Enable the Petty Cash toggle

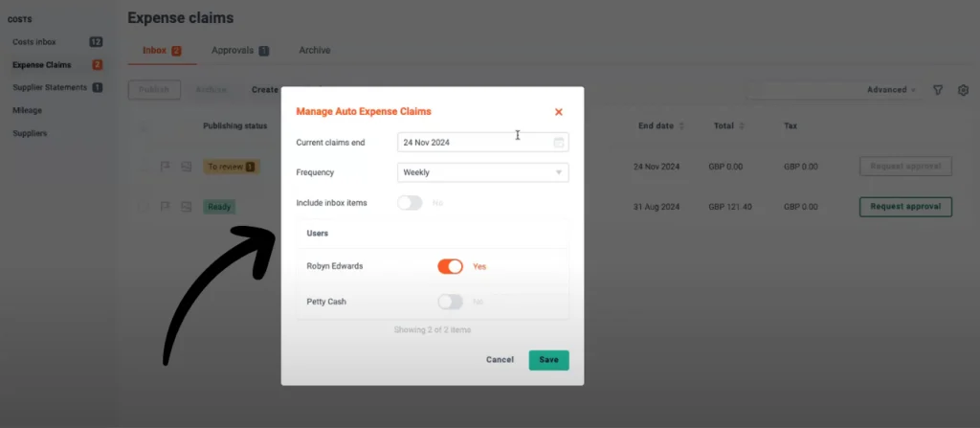pyautogui.click(x=450, y=302)
